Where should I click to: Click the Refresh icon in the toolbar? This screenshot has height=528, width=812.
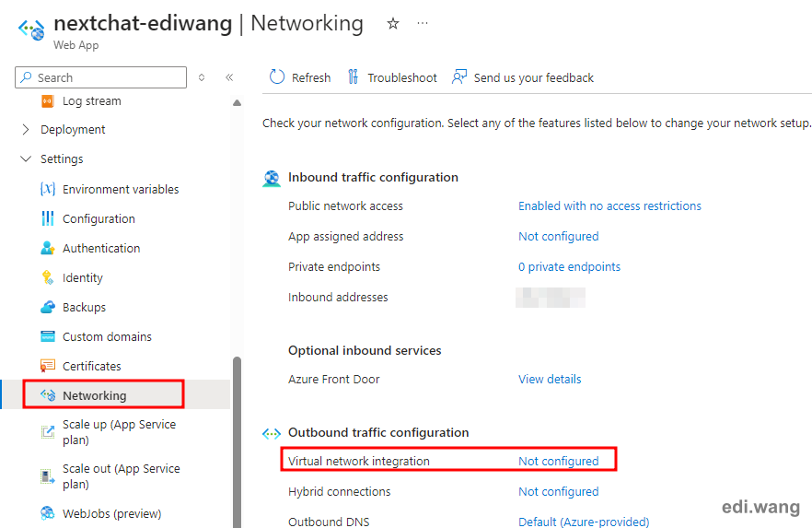pyautogui.click(x=277, y=77)
